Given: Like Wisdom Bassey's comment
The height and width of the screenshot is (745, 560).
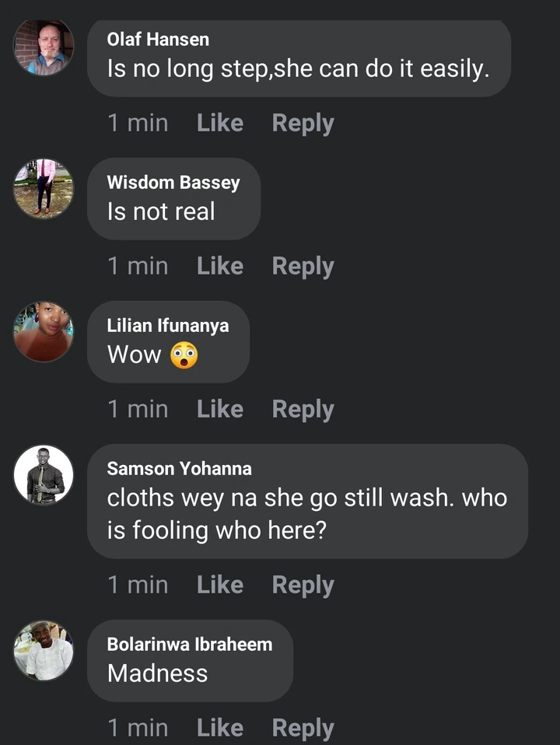Looking at the screenshot, I should [x=220, y=266].
